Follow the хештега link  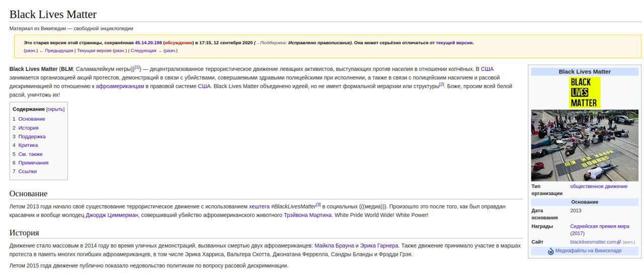[259, 207]
